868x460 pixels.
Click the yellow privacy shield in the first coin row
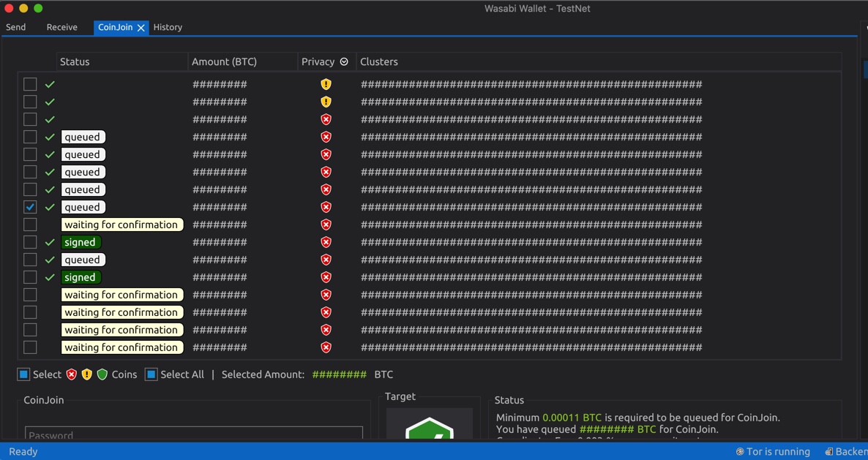[326, 84]
